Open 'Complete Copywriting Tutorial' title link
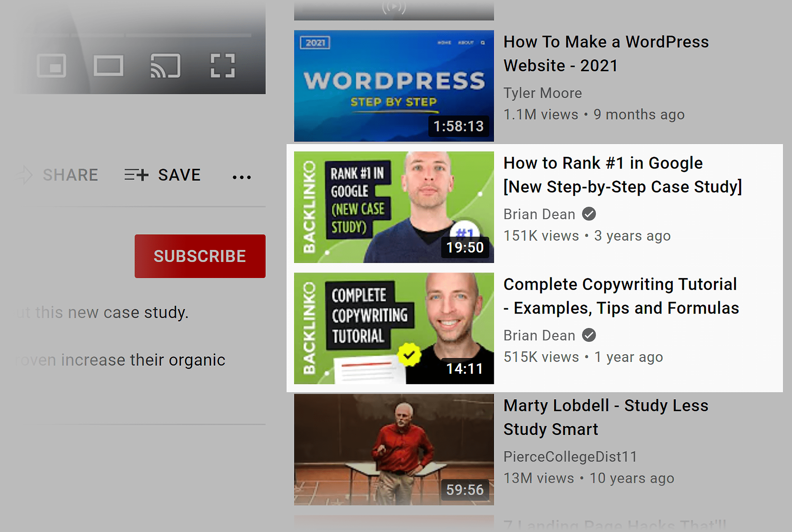792x532 pixels. [621, 296]
